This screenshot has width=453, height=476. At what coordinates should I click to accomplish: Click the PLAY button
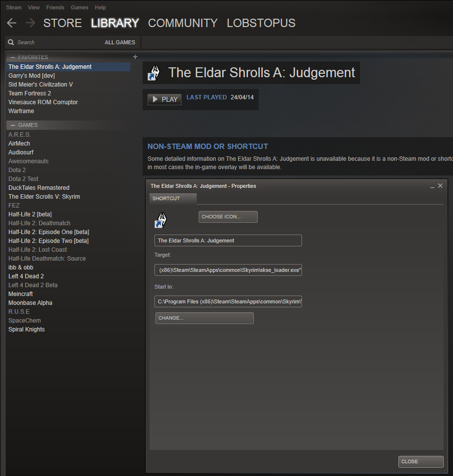click(164, 99)
